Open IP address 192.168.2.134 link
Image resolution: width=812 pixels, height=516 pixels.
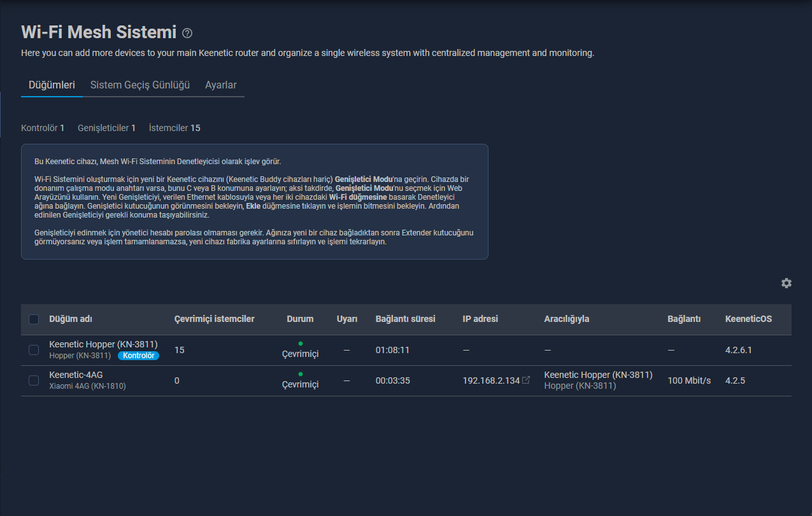click(x=491, y=380)
